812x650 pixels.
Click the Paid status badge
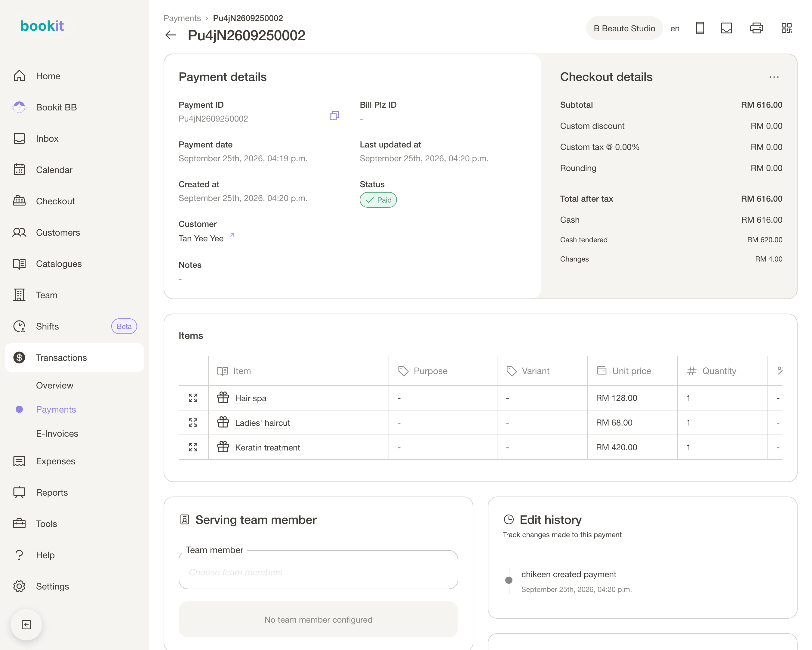click(x=378, y=200)
